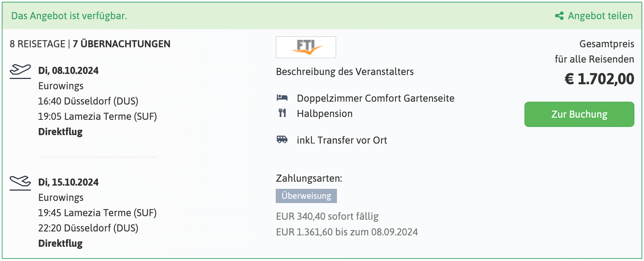Click inkl. Transfer vor Ort label
This screenshot has height=261, width=644.
(342, 140)
